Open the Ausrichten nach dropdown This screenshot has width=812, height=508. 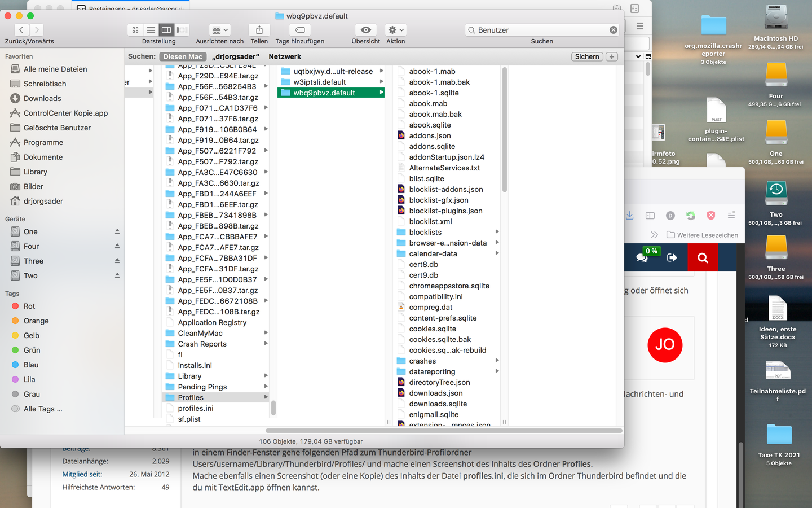point(219,30)
